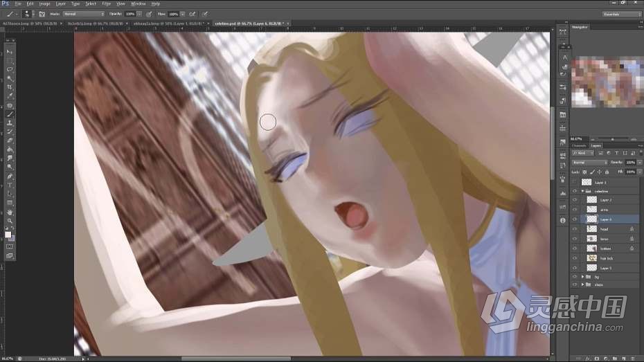Click lock transparent pixels icon
The image size is (644, 362).
tap(585, 172)
